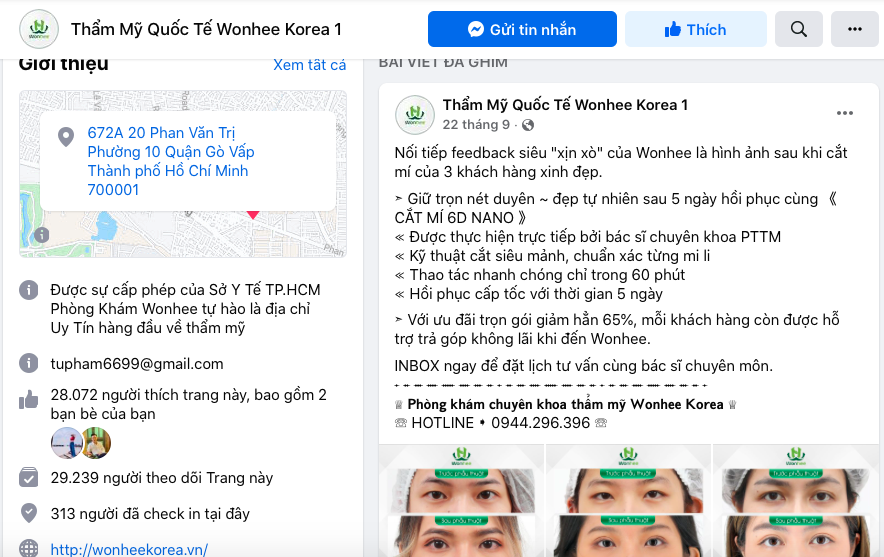
Task: Send a message with Gửi tin nhắn button
Action: pos(522,29)
